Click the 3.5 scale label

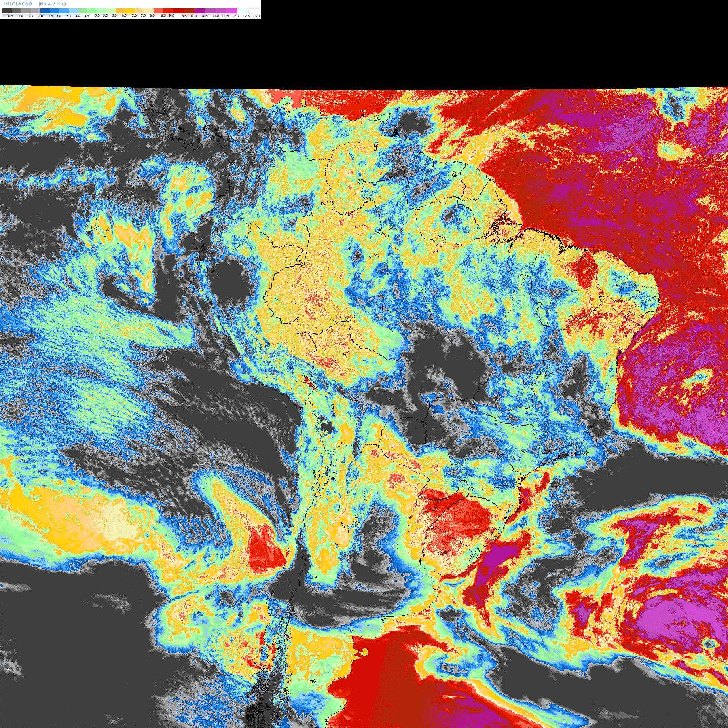pyautogui.click(x=69, y=16)
